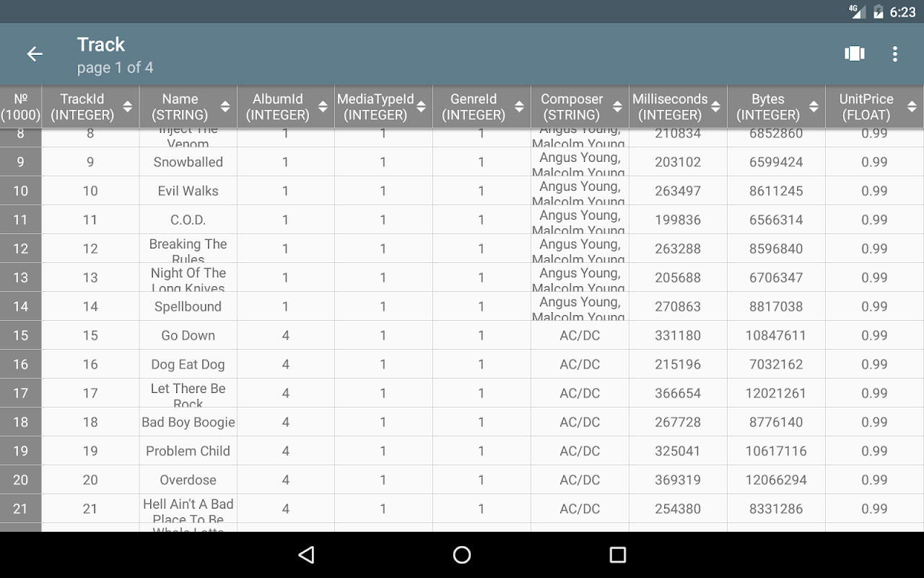Select Milliseconds value 369319
The image size is (924, 578).
click(678, 480)
